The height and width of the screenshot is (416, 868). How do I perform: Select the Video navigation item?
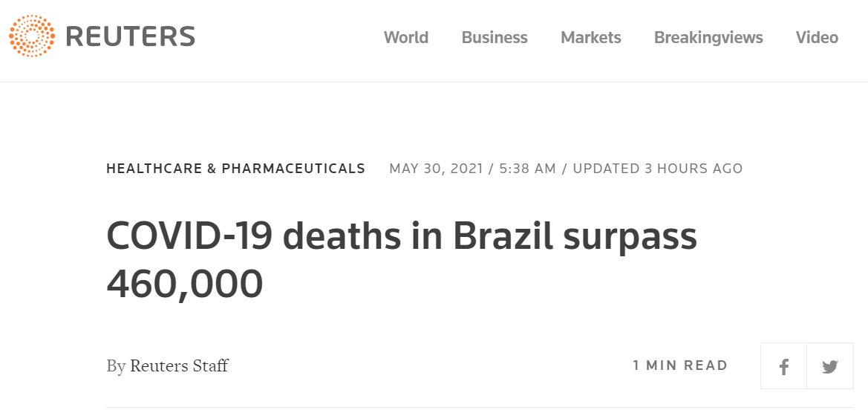click(817, 37)
